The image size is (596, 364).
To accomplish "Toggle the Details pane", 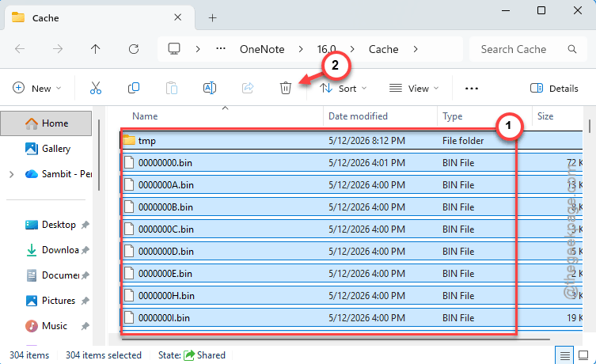I will pyautogui.click(x=554, y=88).
